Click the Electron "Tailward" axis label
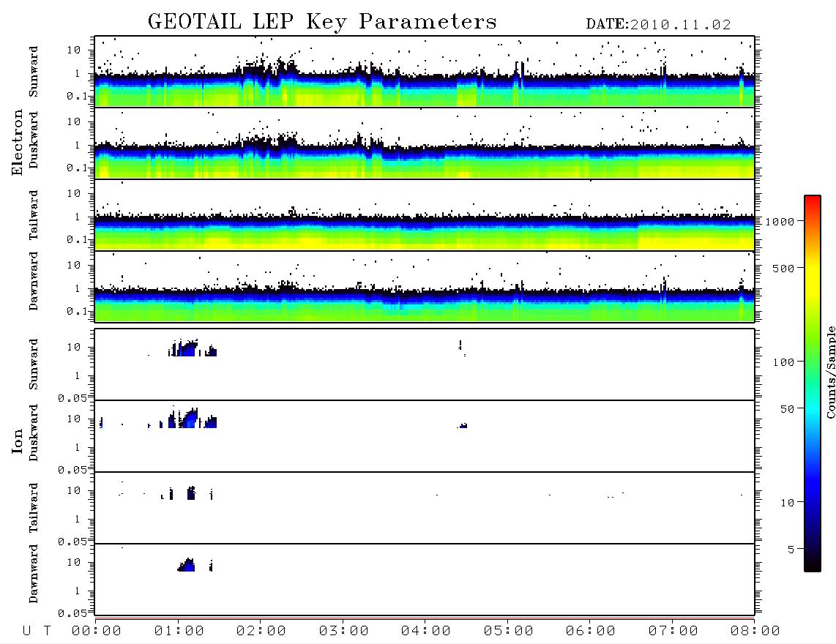This screenshot has width=836, height=644. point(34,215)
